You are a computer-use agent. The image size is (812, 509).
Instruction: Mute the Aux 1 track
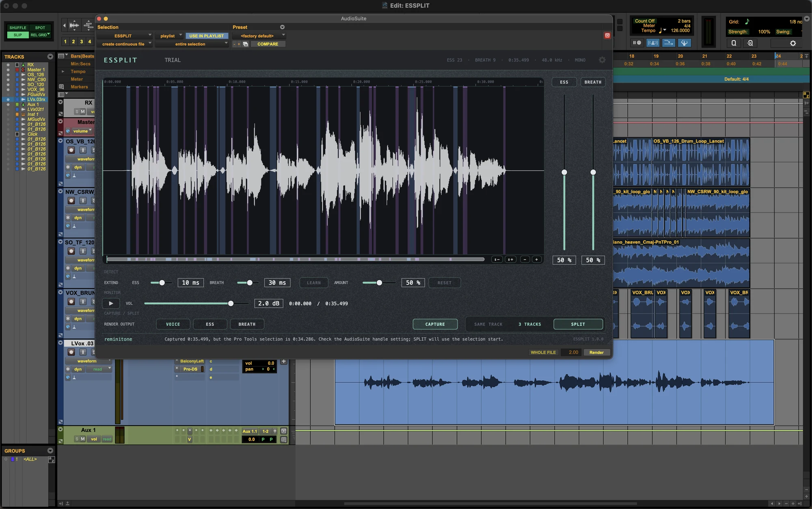click(83, 439)
